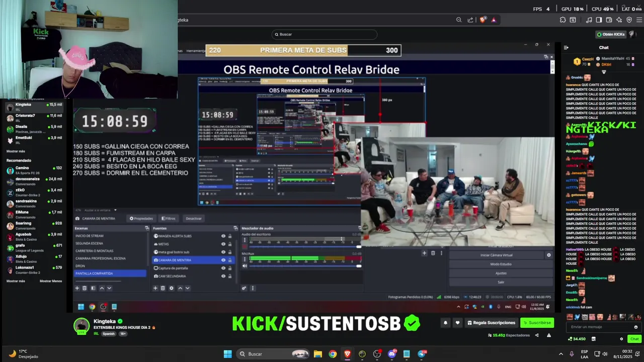Click Obtén KICKs button
644x362 pixels.
(x=611, y=34)
